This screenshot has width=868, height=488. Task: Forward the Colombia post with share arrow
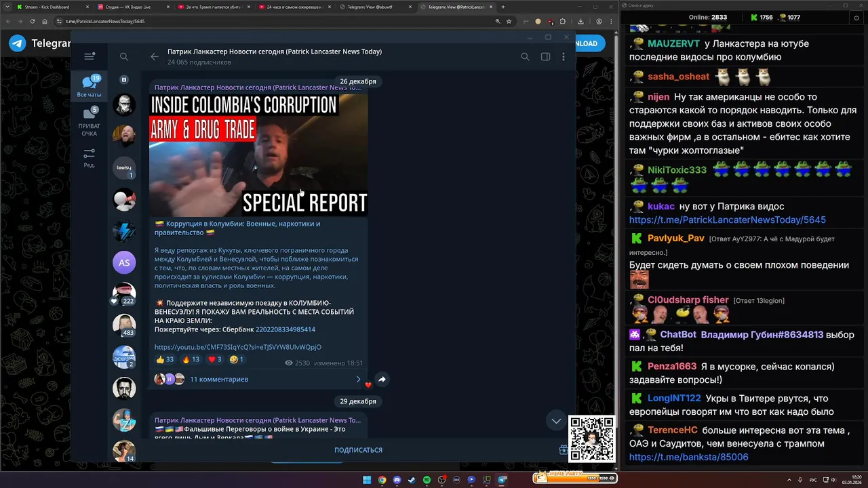[x=382, y=380]
